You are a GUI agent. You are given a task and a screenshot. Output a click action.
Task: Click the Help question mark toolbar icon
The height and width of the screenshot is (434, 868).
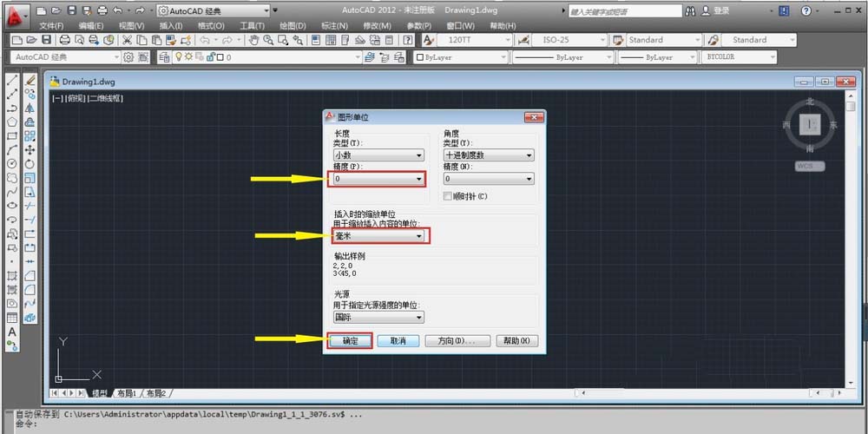[408, 40]
